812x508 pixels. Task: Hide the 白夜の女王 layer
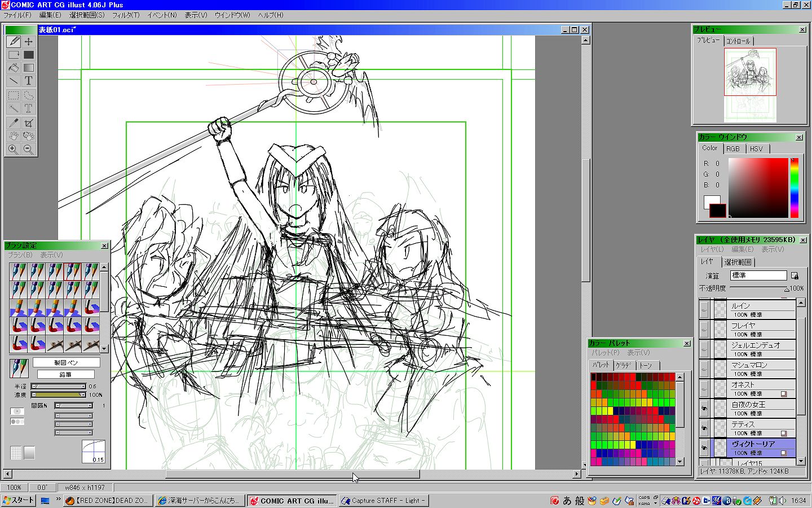(704, 409)
